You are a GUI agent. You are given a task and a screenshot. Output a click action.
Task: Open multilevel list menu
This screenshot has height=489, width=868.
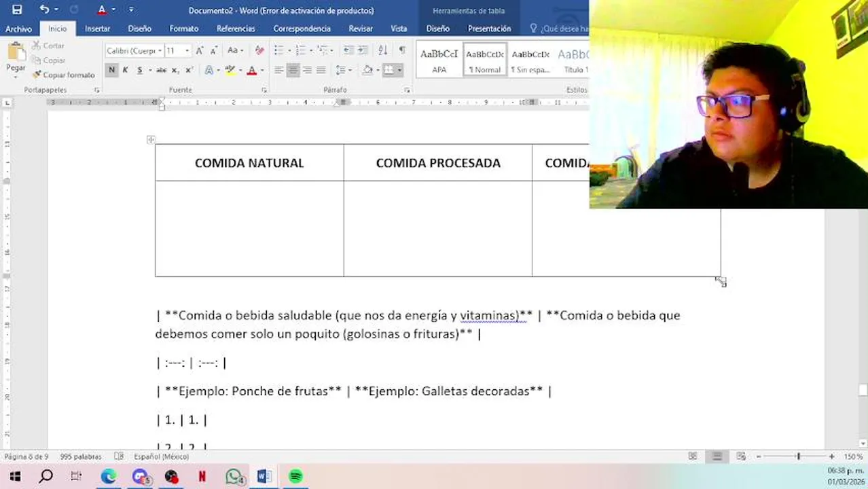click(x=323, y=50)
